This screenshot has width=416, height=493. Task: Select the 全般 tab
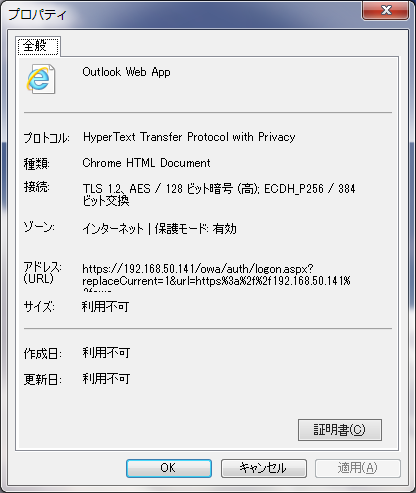(x=38, y=46)
